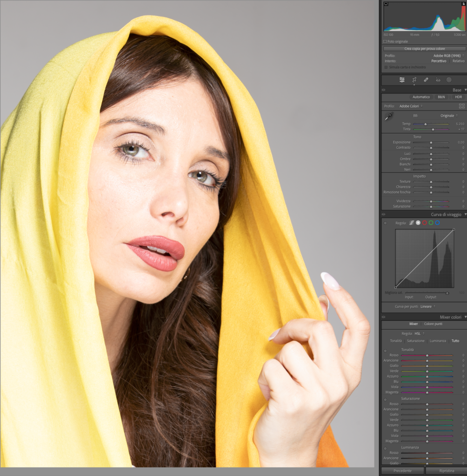Select the red channel curve circle
467x476 pixels.
coord(425,223)
